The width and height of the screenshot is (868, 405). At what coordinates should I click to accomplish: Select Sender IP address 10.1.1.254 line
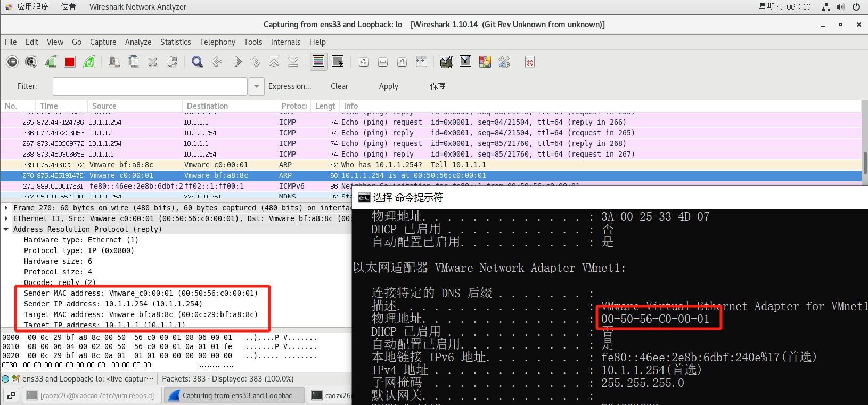113,304
